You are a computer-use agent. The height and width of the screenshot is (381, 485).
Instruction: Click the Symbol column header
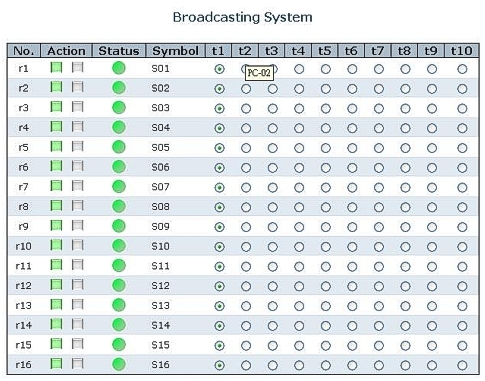(176, 51)
